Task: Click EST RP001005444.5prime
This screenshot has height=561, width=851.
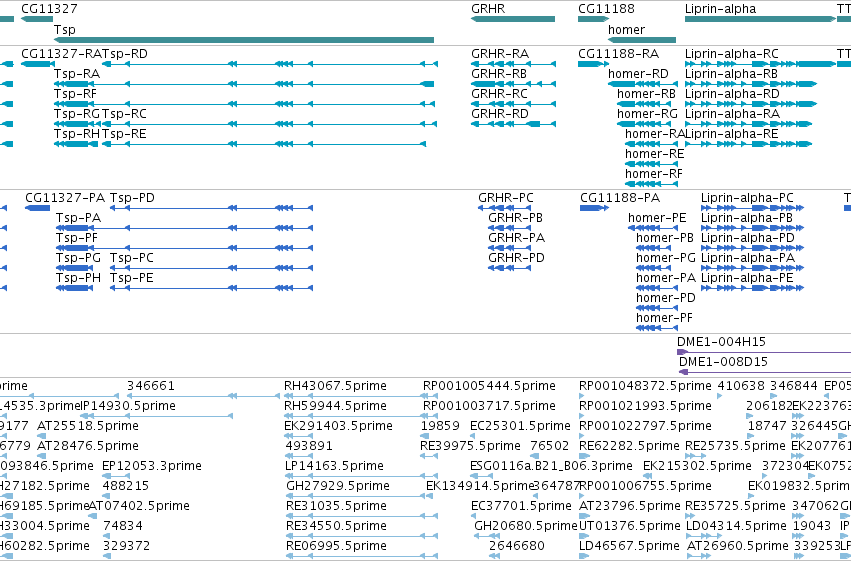Action: 428,397
